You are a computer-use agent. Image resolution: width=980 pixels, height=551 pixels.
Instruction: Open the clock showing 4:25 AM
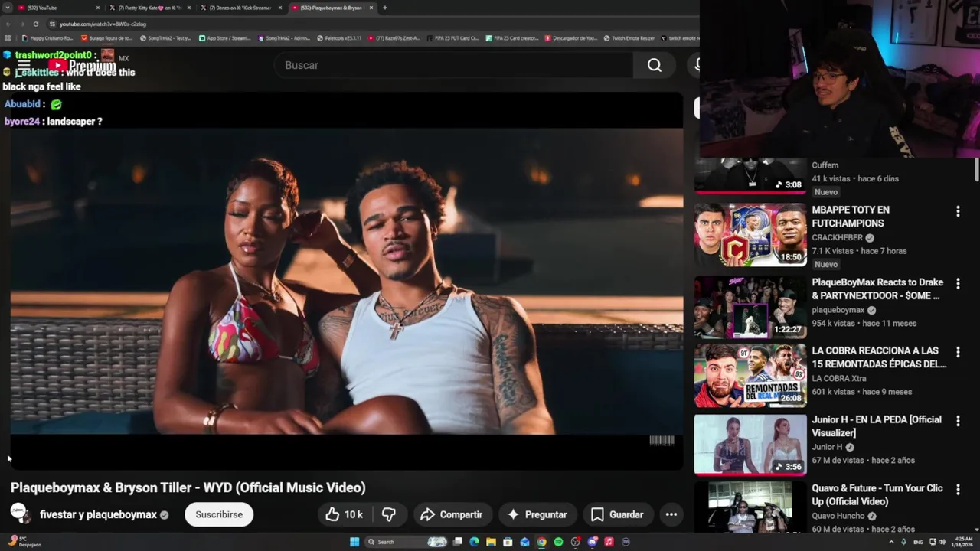[962, 542]
